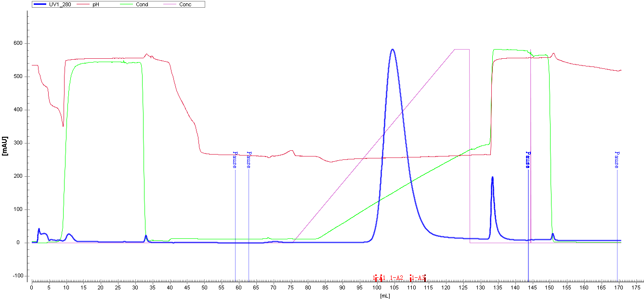Click the top of the smaller UV peak near 133 mL
Image resolution: width=644 pixels, height=300 pixels.
coord(492,177)
